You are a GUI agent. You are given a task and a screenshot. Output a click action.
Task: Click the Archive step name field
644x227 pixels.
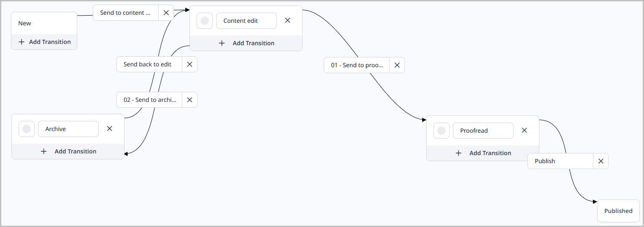pos(68,129)
